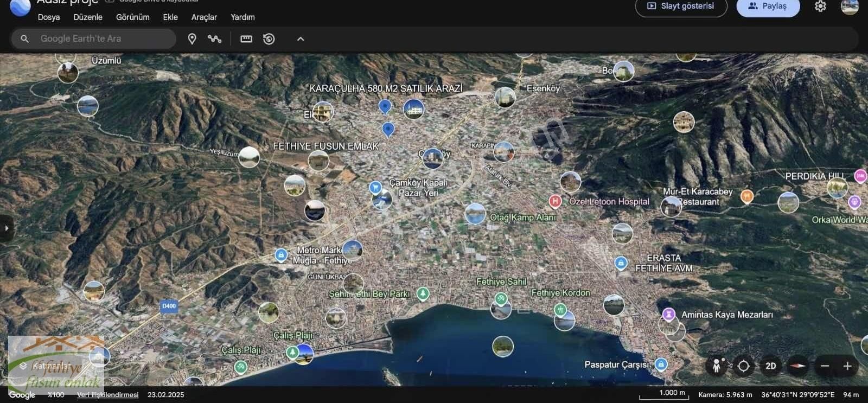Click the Paspatur Çarşısı shopping marker
The width and height of the screenshot is (868, 403).
tap(661, 364)
